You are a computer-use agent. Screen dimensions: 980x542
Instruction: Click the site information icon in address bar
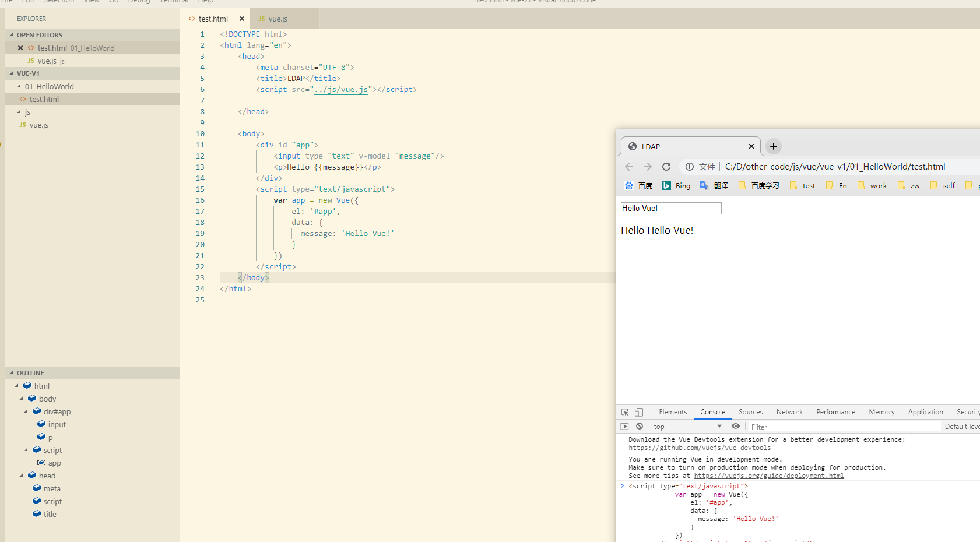click(x=690, y=167)
